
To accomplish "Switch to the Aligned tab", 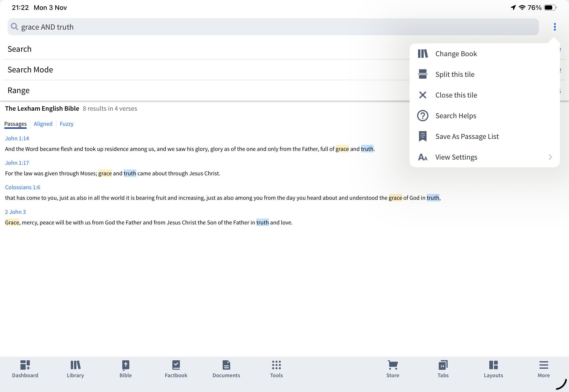I will 43,124.
